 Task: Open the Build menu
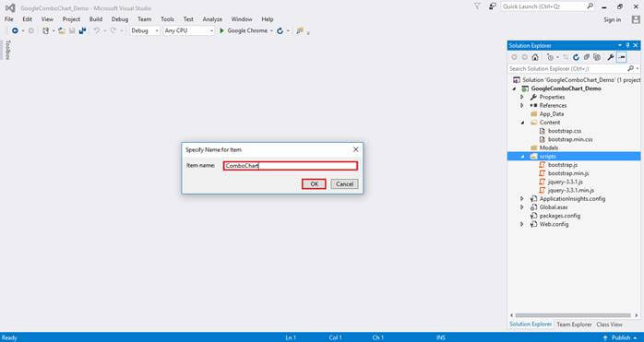(96, 19)
